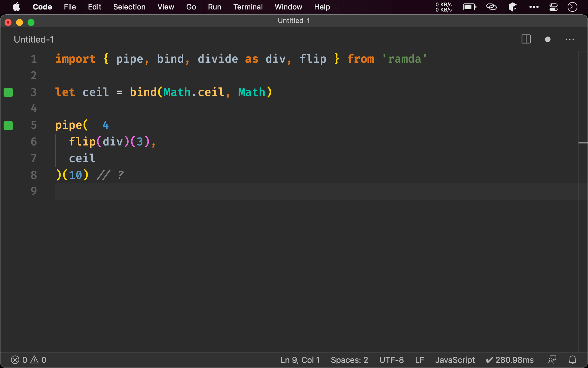
Task: Open the Apple menu
Action: [x=16, y=7]
